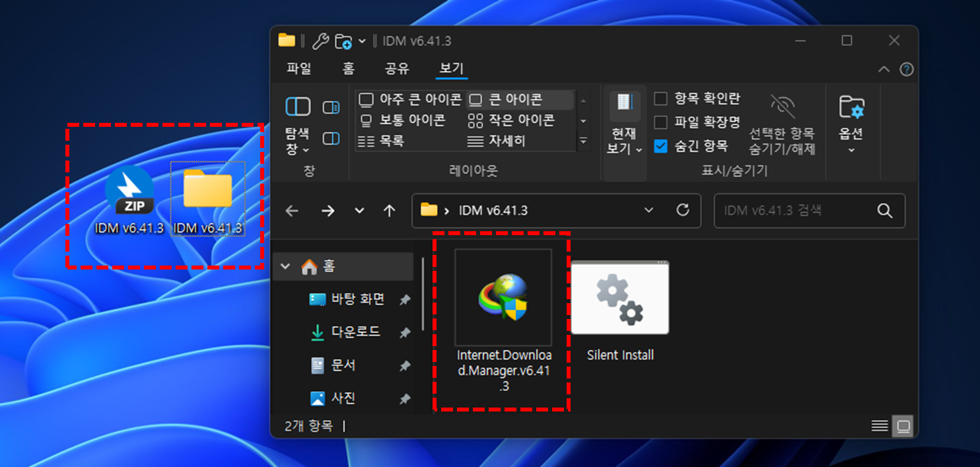980x467 pixels.
Task: Enable the 항목 확인란 checkbox
Action: click(x=660, y=99)
